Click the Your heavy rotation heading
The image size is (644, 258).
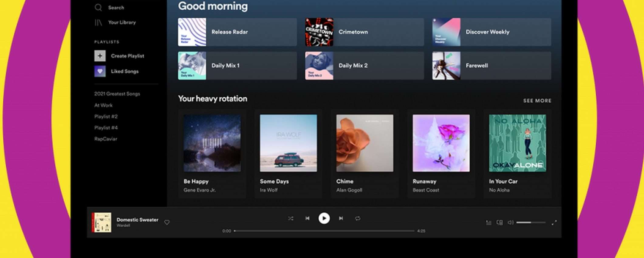click(x=213, y=99)
